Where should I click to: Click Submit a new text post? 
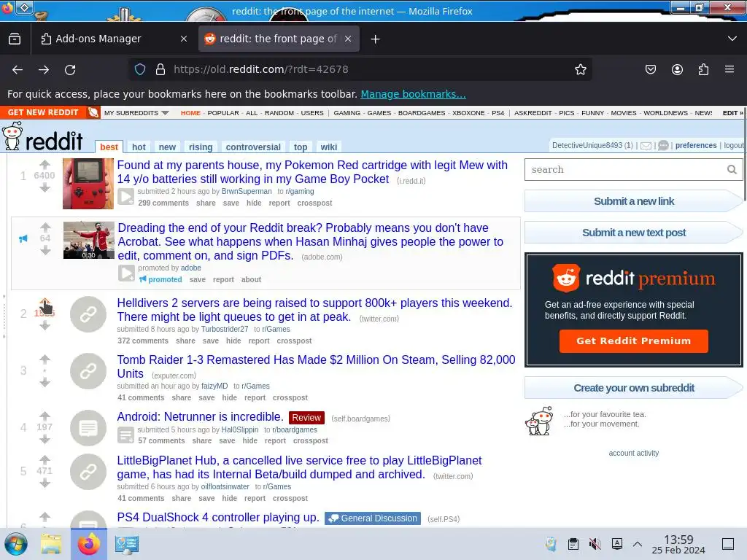[x=634, y=233]
